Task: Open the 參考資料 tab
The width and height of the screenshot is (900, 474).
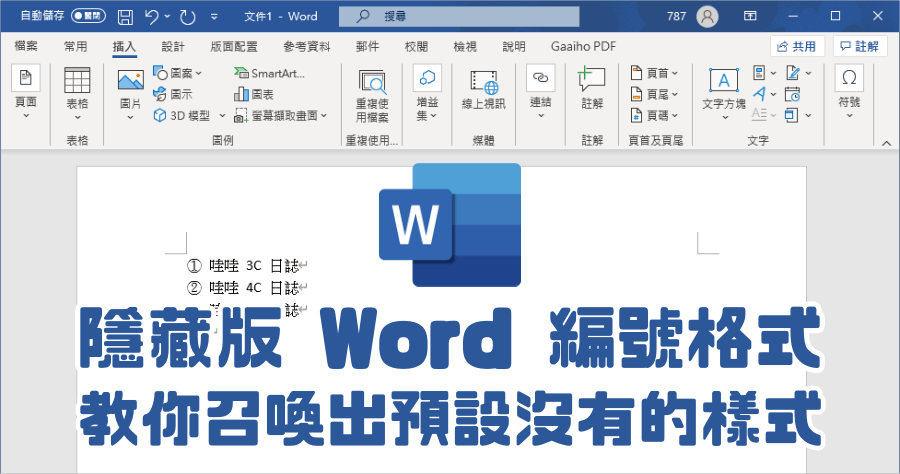Action: (x=307, y=46)
